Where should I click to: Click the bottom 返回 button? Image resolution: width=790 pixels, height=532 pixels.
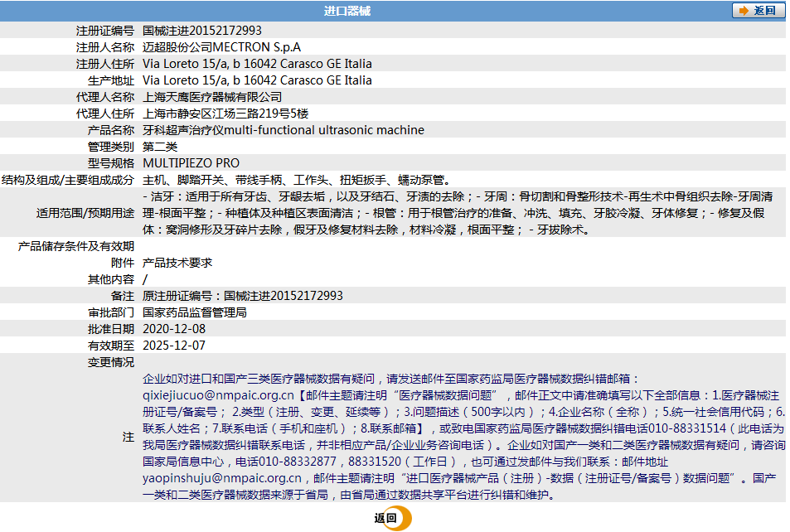[x=393, y=518]
